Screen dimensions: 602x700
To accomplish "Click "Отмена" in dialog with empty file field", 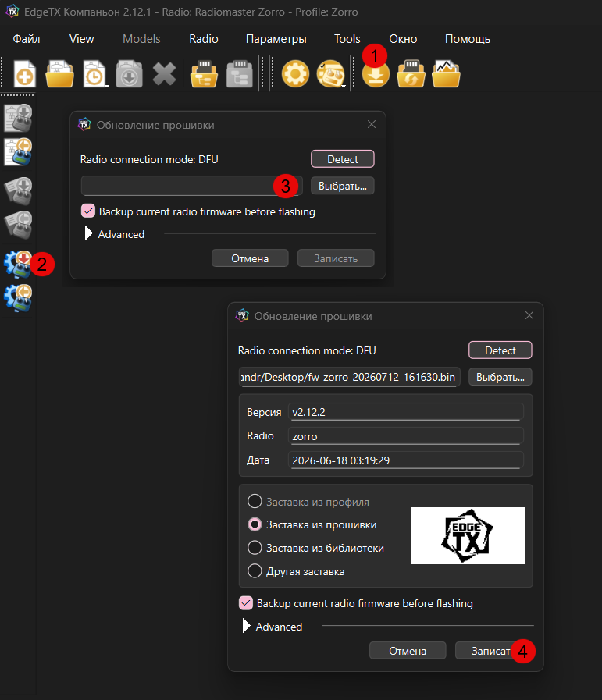I will tap(250, 258).
